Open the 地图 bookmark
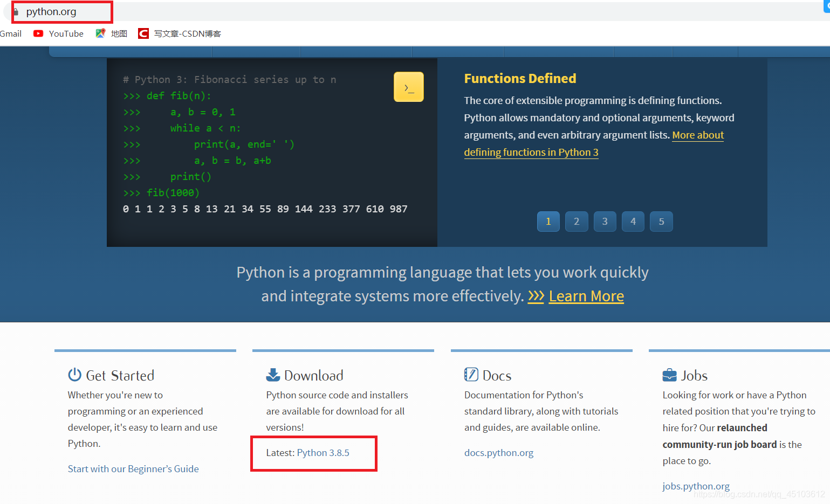The height and width of the screenshot is (504, 830). click(x=119, y=33)
